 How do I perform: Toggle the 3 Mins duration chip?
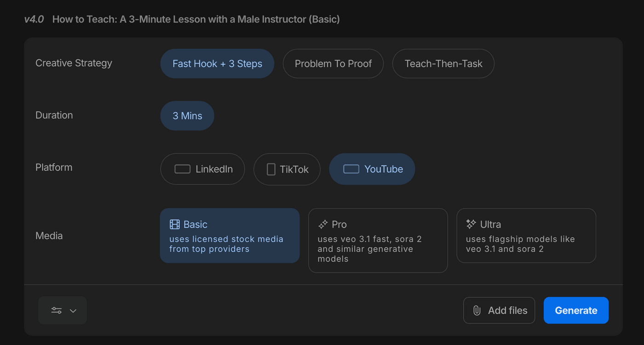tap(187, 116)
